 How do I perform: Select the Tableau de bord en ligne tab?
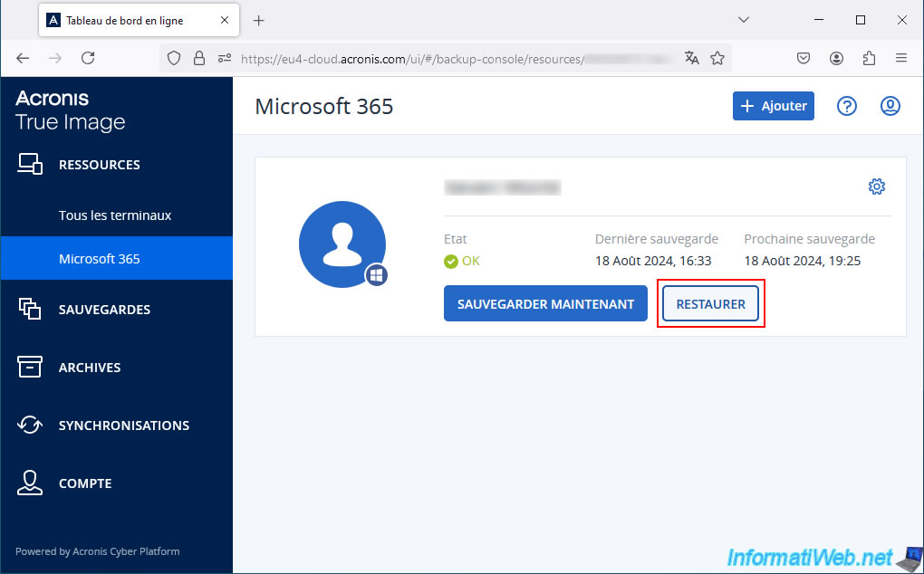tap(140, 20)
